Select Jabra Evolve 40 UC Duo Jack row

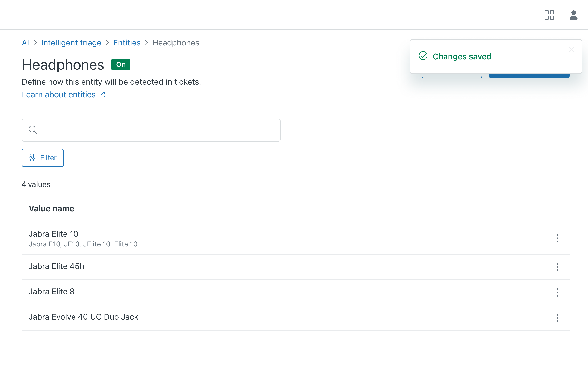(295, 318)
